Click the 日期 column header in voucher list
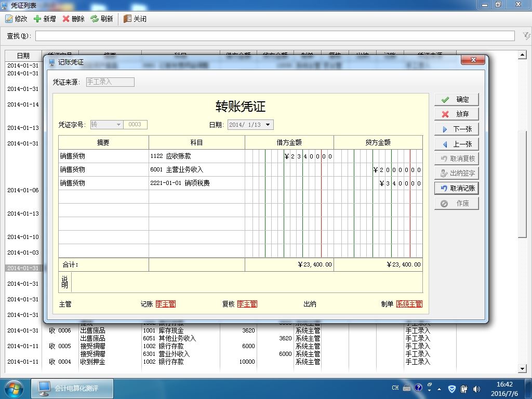The image size is (532, 399). point(23,56)
